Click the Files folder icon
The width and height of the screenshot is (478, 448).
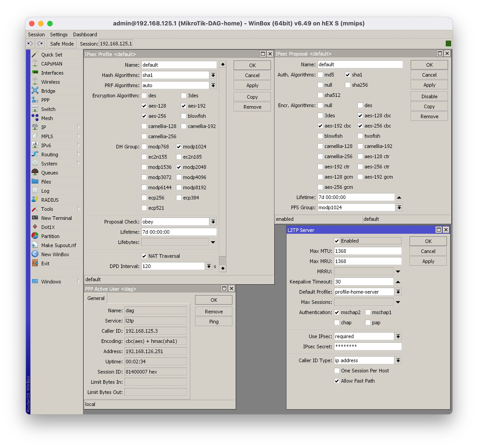(x=35, y=182)
